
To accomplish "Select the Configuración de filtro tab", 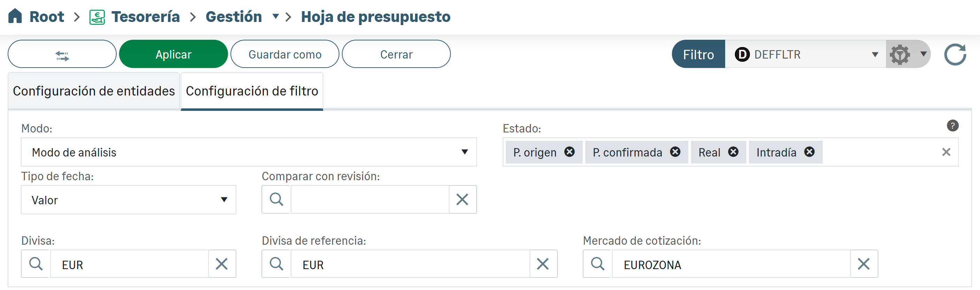I will point(252,91).
